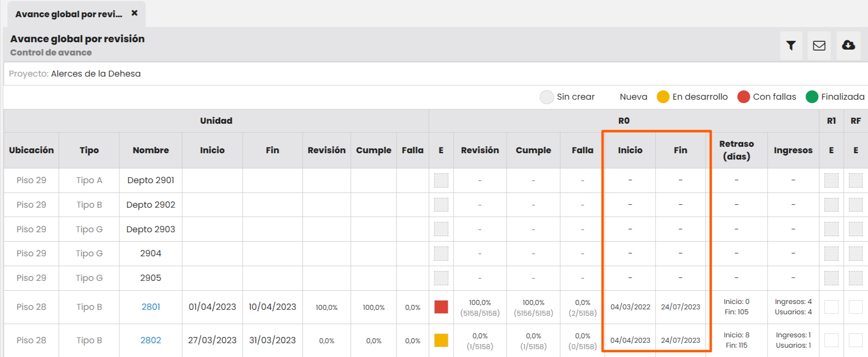Click the Retraso (días) column header
Screen dimensions: 868x357
coord(736,150)
